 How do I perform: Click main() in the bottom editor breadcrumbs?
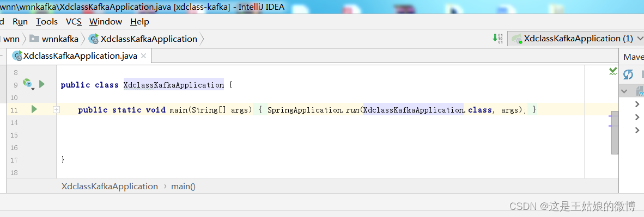183,186
